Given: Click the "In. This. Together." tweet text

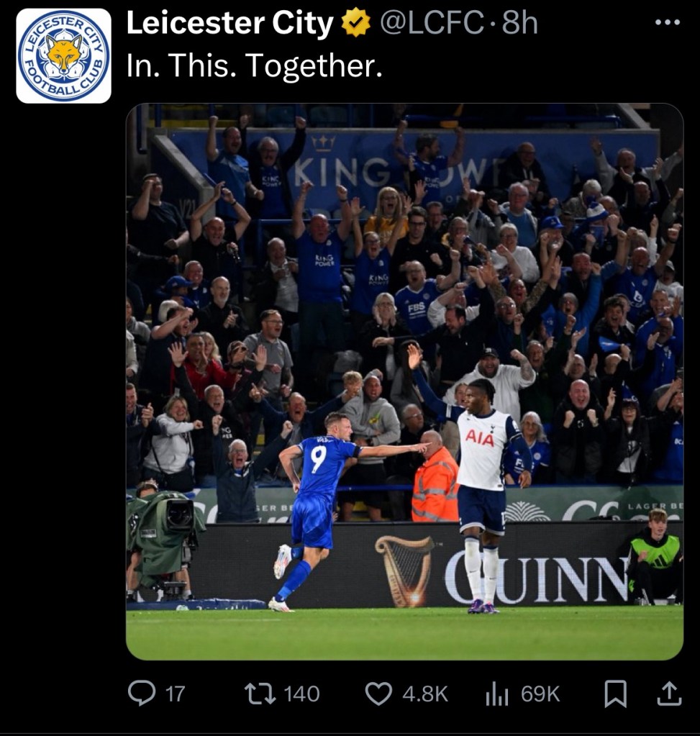Looking at the screenshot, I should (x=254, y=66).
